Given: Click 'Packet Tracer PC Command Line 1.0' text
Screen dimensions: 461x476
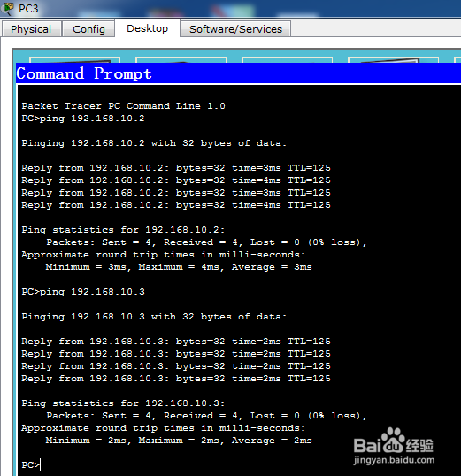Looking at the screenshot, I should pos(123,105).
